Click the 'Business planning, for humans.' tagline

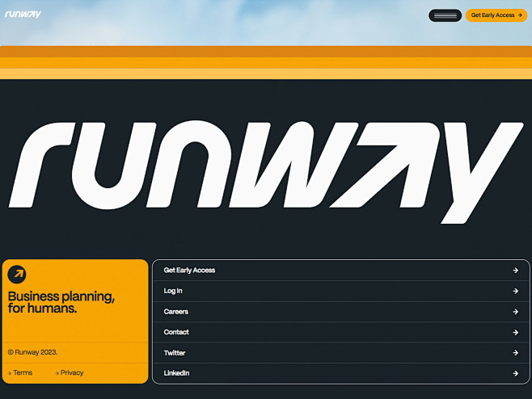61,302
